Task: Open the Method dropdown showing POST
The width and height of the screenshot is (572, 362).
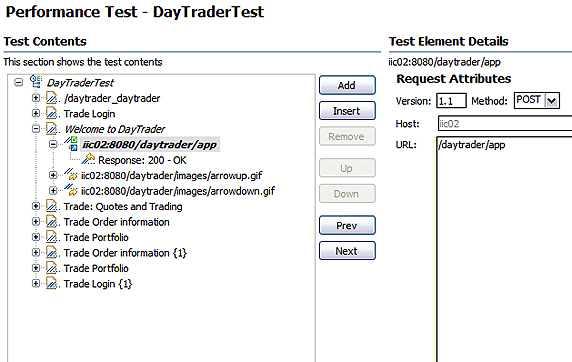Action: point(552,101)
